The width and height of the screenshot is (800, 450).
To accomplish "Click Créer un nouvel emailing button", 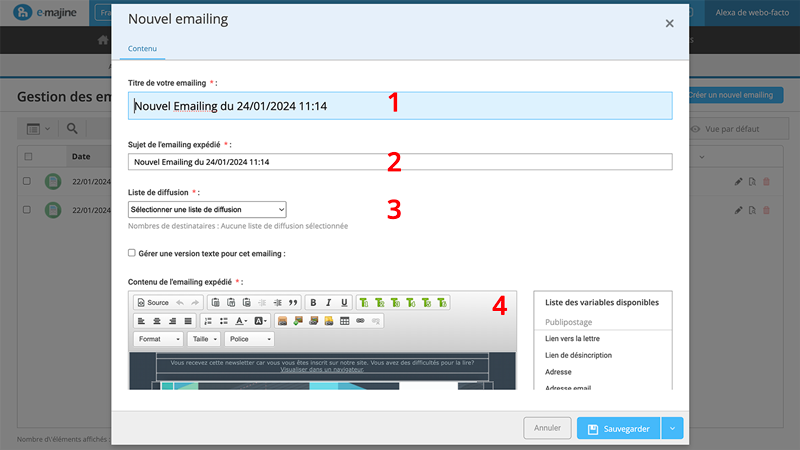I will (x=734, y=95).
